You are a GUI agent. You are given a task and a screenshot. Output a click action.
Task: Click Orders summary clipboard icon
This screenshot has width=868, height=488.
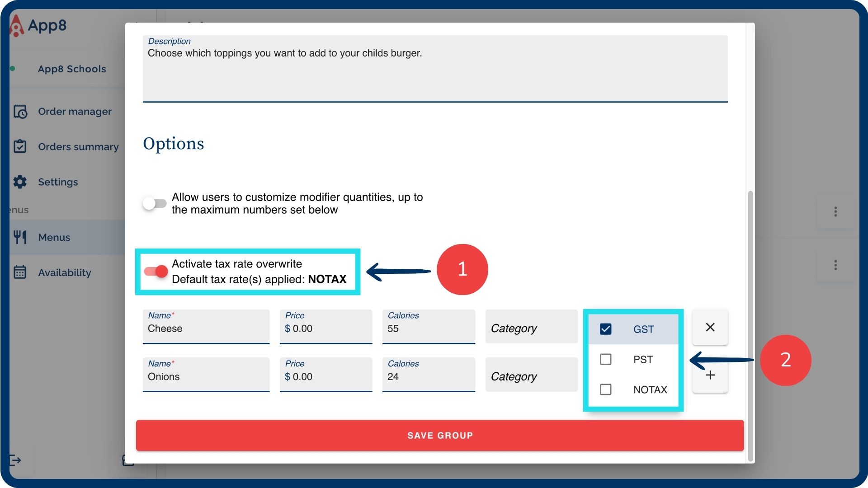pos(20,146)
